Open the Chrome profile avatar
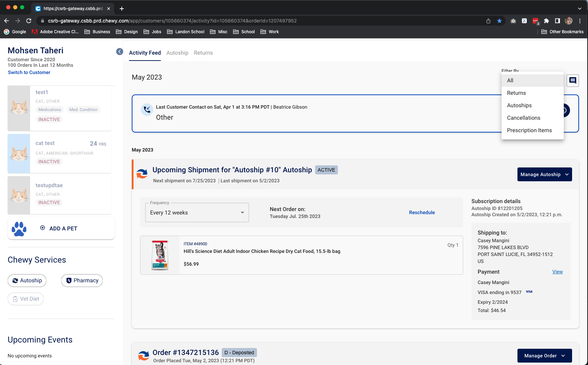 tap(569, 21)
